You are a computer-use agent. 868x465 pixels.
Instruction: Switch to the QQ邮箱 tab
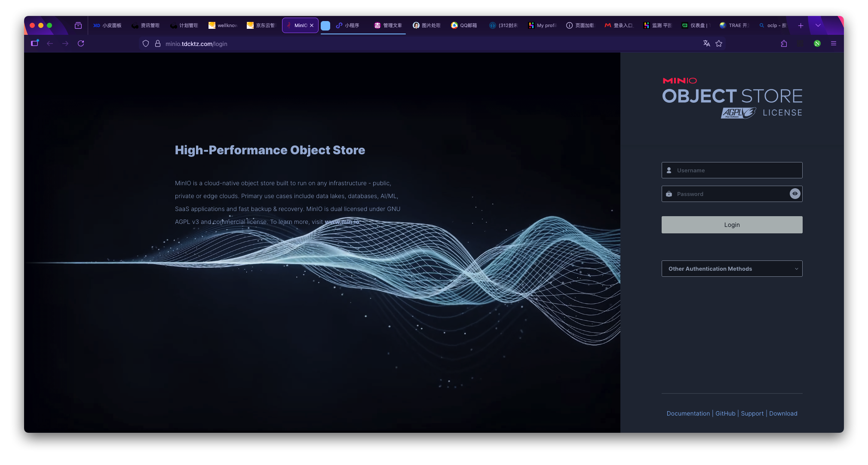tap(464, 25)
